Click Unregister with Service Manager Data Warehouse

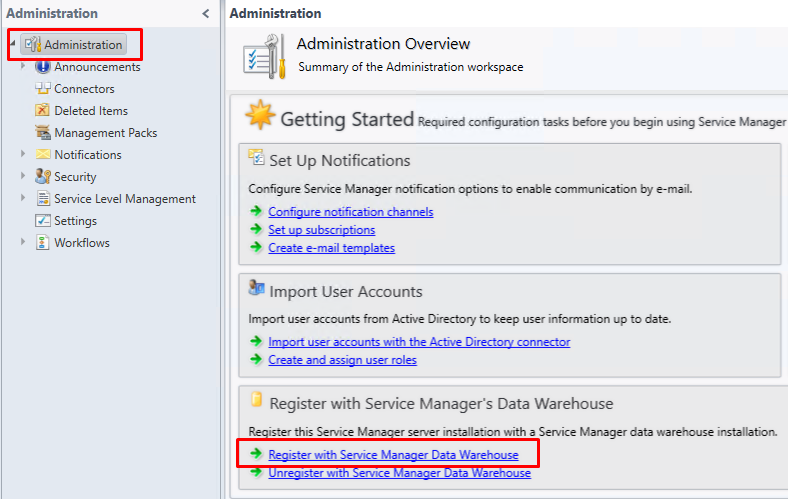click(x=400, y=473)
